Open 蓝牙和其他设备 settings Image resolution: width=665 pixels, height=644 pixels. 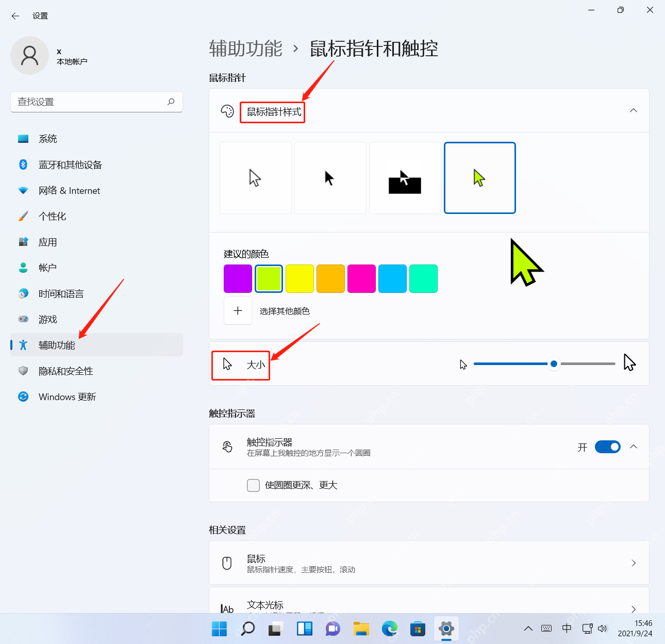pos(97,164)
